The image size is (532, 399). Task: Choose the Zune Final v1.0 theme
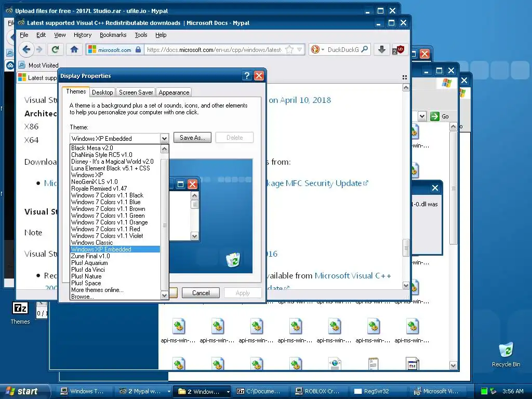[115, 256]
